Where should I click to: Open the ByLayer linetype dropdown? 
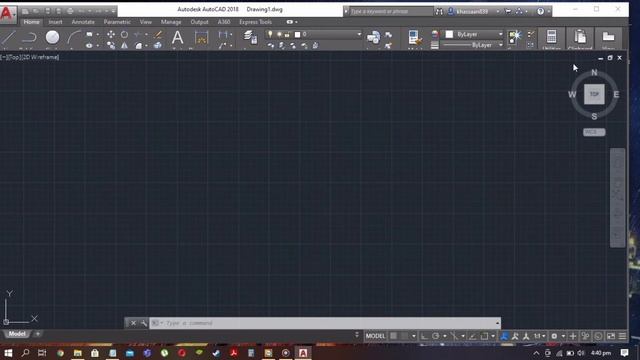(x=500, y=45)
